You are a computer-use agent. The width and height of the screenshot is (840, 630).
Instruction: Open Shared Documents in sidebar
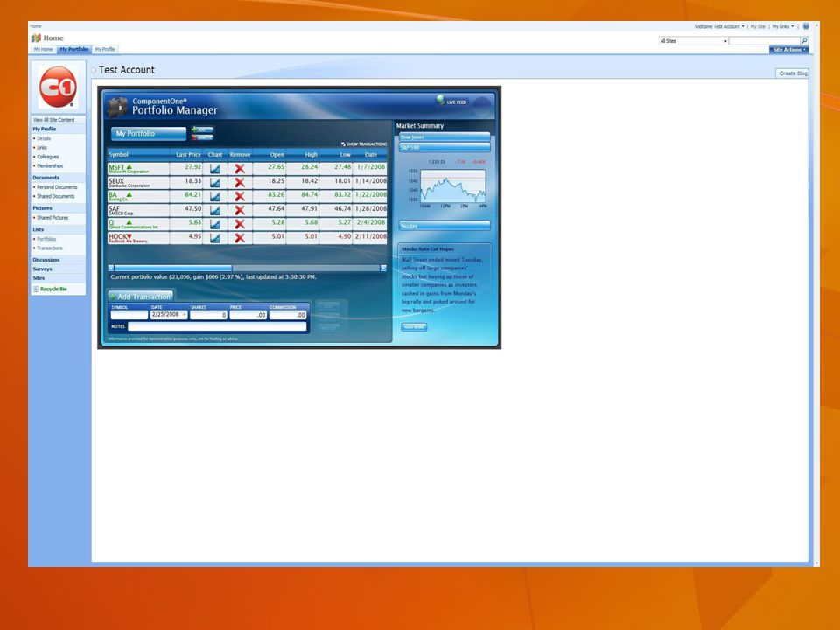tap(55, 197)
